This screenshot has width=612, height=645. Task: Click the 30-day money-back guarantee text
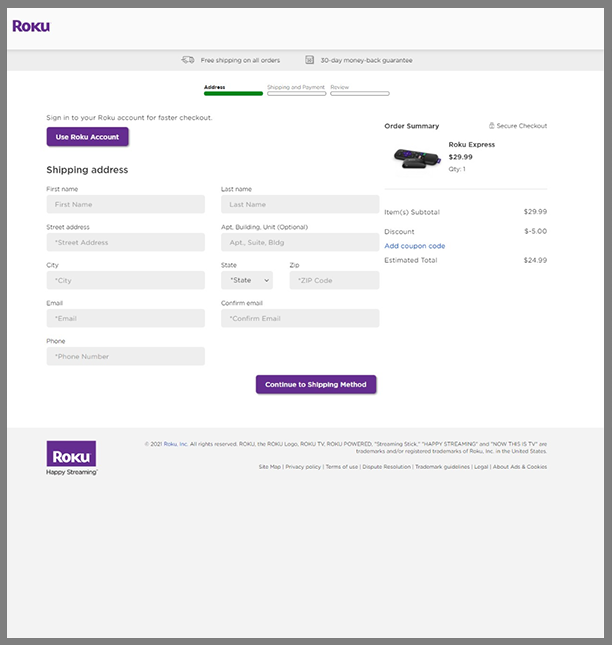(x=366, y=60)
